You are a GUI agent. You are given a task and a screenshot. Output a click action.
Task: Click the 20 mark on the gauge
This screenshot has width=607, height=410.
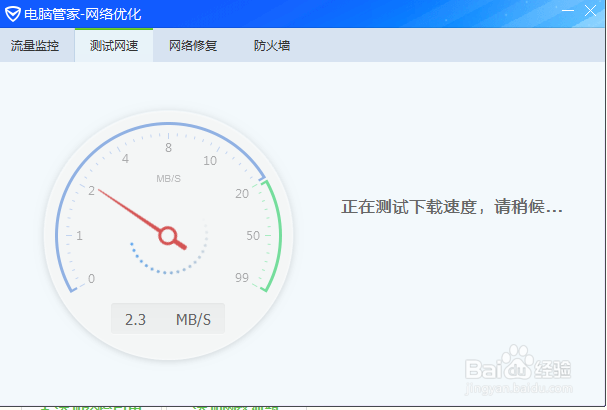click(x=242, y=194)
